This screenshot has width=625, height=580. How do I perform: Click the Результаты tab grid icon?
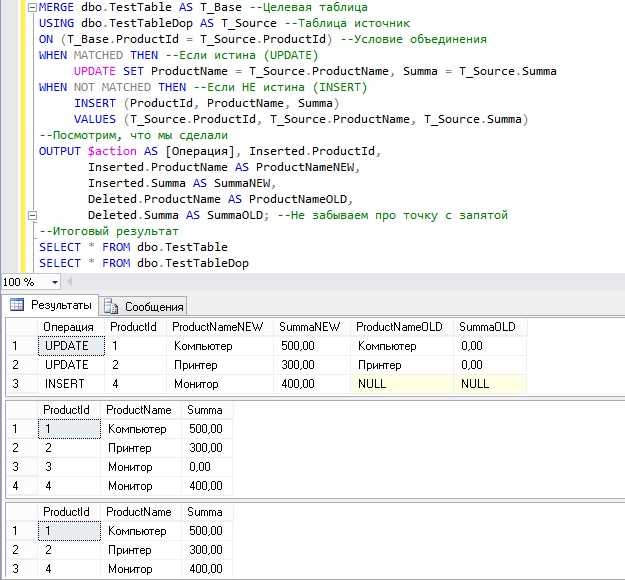click(x=17, y=305)
